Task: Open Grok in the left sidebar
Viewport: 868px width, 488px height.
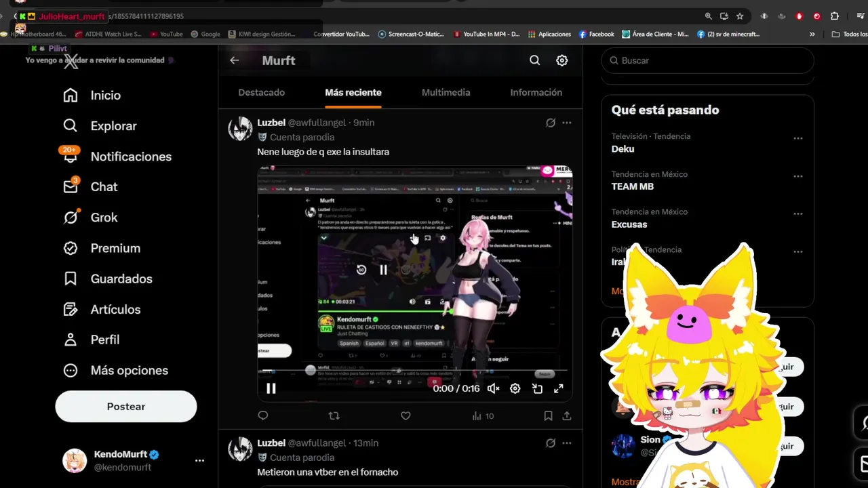Action: (x=90, y=218)
